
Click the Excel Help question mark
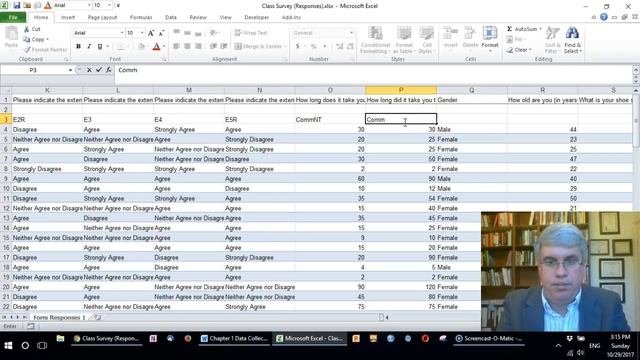604,17
